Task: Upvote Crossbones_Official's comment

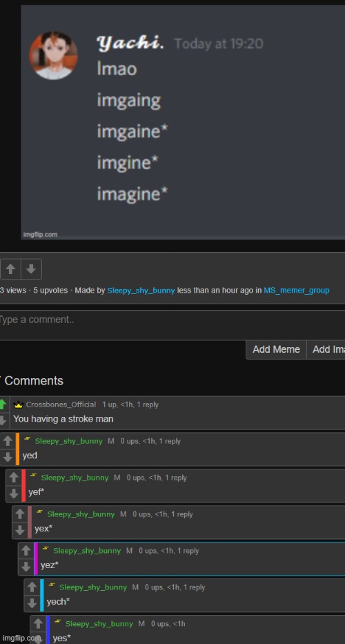Action: [3, 404]
